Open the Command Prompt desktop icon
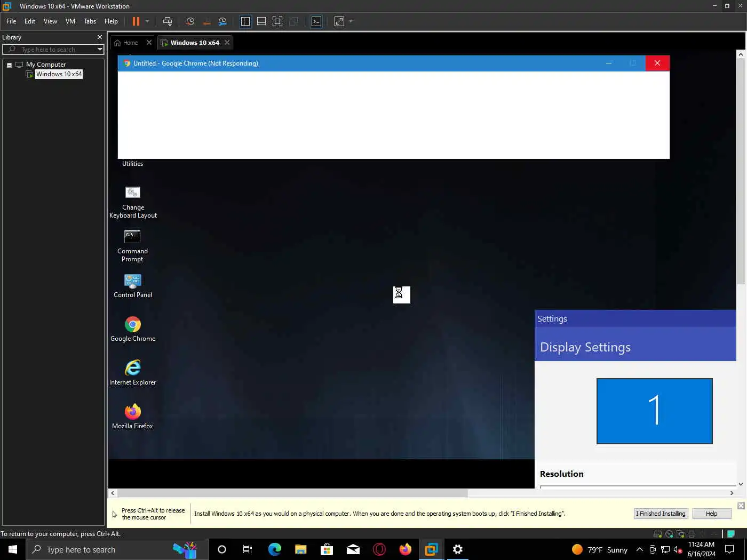This screenshot has height=560, width=747. click(x=132, y=246)
